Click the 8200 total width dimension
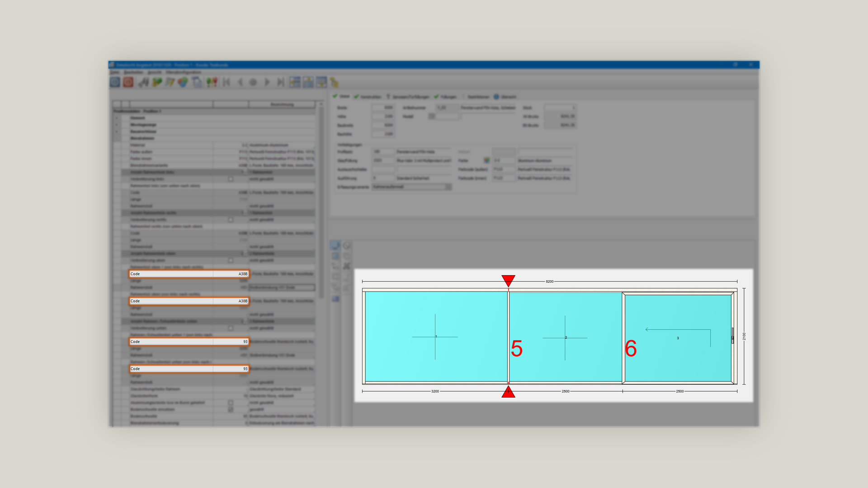Viewport: 868px width, 488px height. (550, 282)
